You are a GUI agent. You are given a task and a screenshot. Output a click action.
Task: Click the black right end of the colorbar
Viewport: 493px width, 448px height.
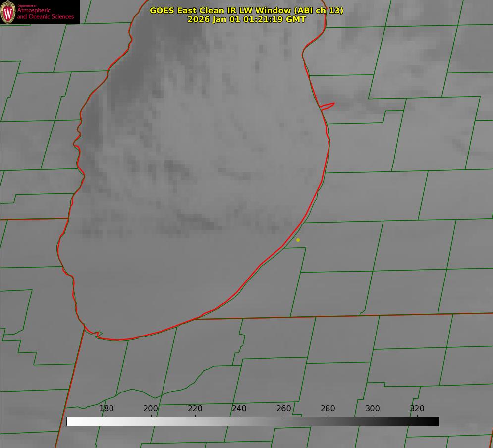436,421
